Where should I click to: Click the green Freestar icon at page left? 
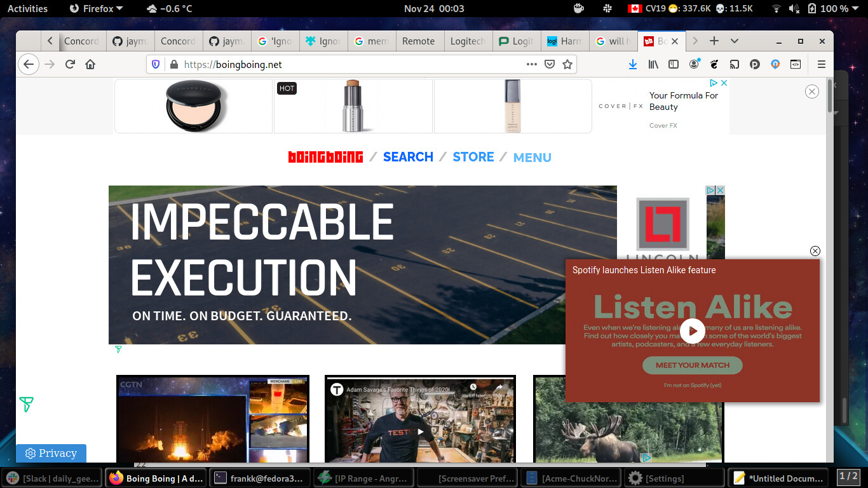[26, 404]
